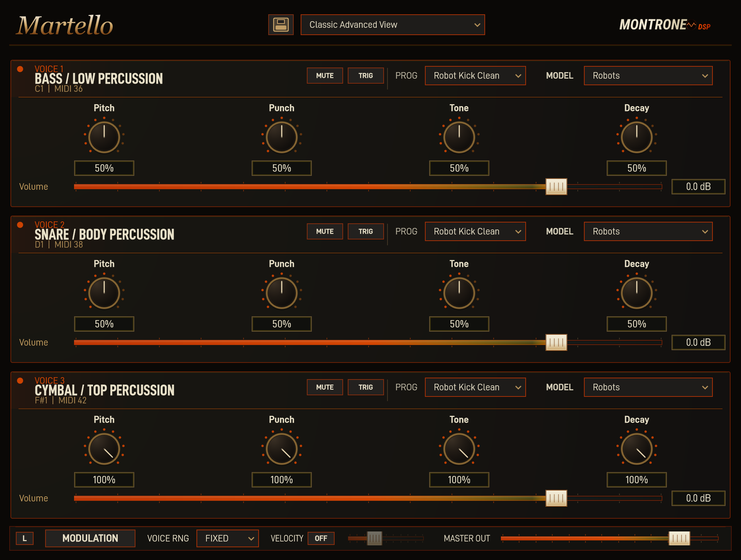Click Voice 2 Punch 50% value field
The image size is (741, 560).
[282, 324]
